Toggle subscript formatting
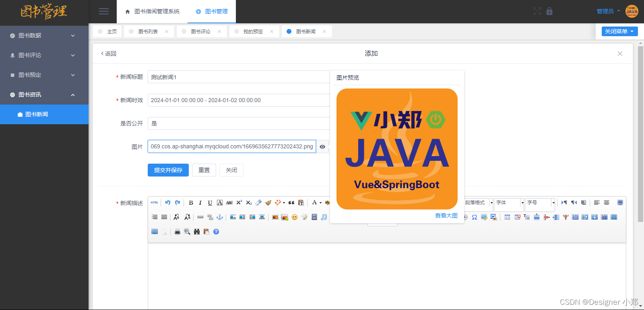The height and width of the screenshot is (310, 644). click(249, 203)
